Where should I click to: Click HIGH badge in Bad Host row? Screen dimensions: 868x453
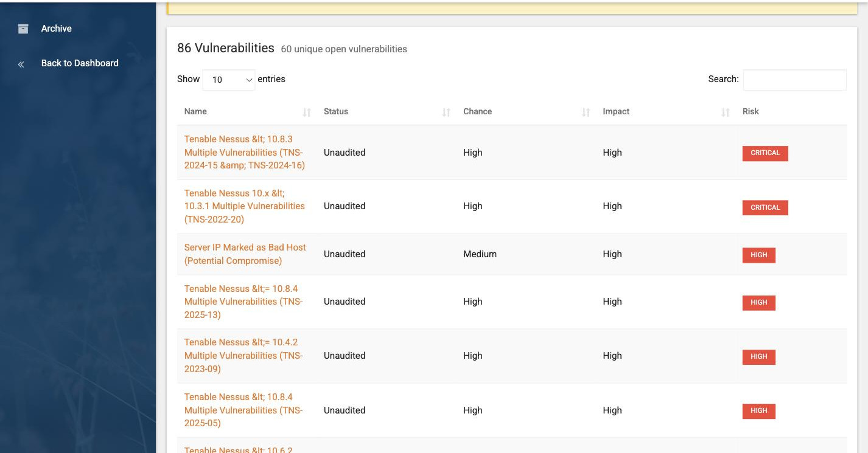[x=759, y=255]
